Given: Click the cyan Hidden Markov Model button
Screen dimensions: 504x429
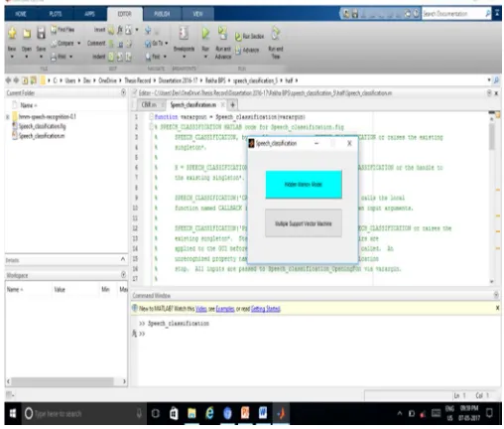Looking at the screenshot, I should pos(304,185).
